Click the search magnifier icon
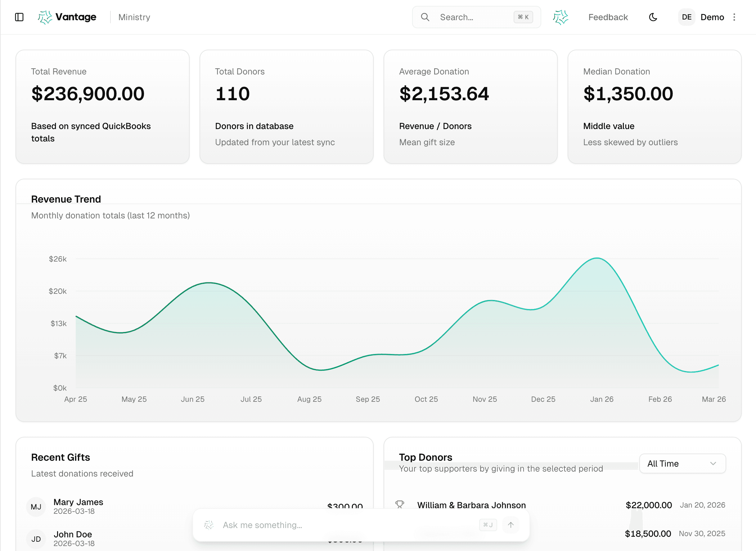 [425, 17]
